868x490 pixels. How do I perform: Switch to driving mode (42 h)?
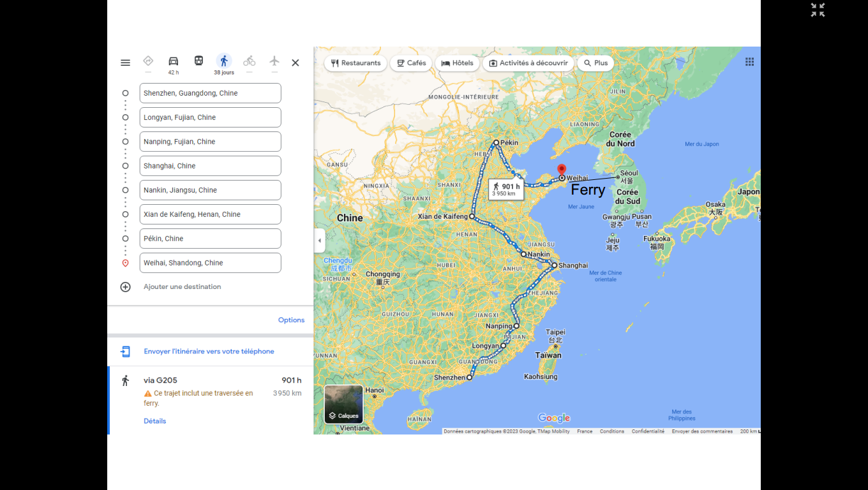tap(173, 61)
